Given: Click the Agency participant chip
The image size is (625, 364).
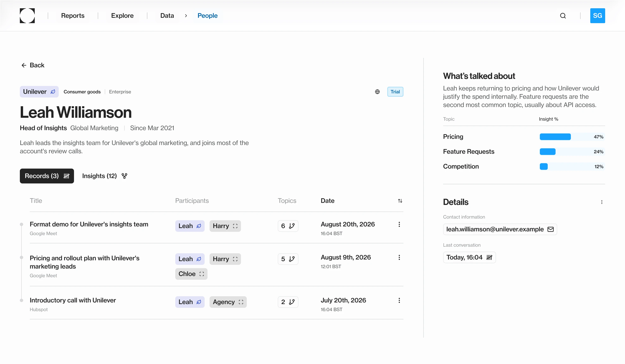Looking at the screenshot, I should 228,302.
